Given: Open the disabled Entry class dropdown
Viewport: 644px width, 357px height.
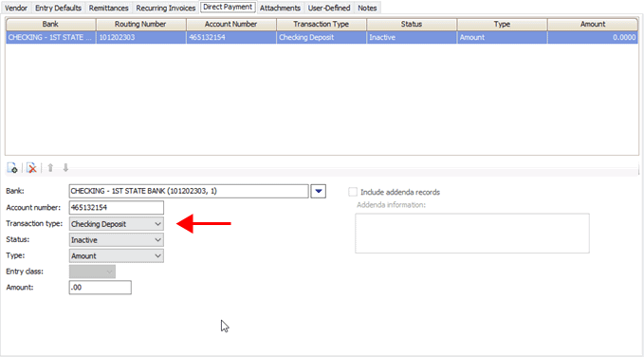Looking at the screenshot, I should pyautogui.click(x=92, y=272).
